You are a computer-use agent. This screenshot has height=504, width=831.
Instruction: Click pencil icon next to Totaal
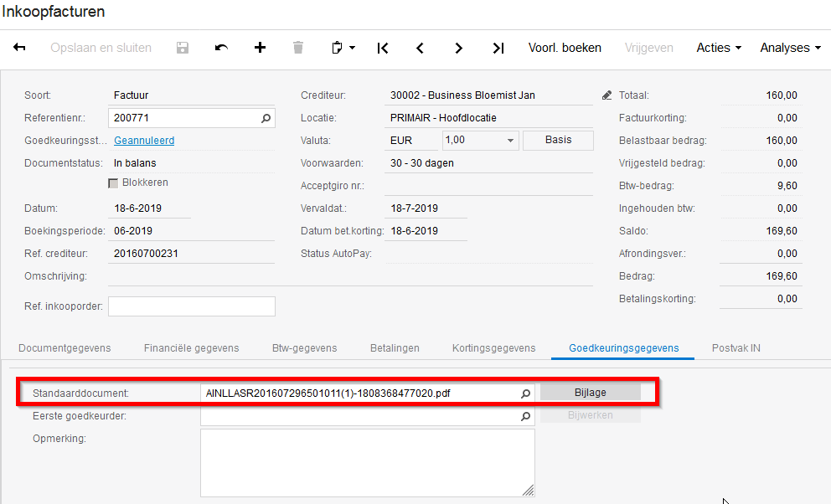pyautogui.click(x=607, y=95)
